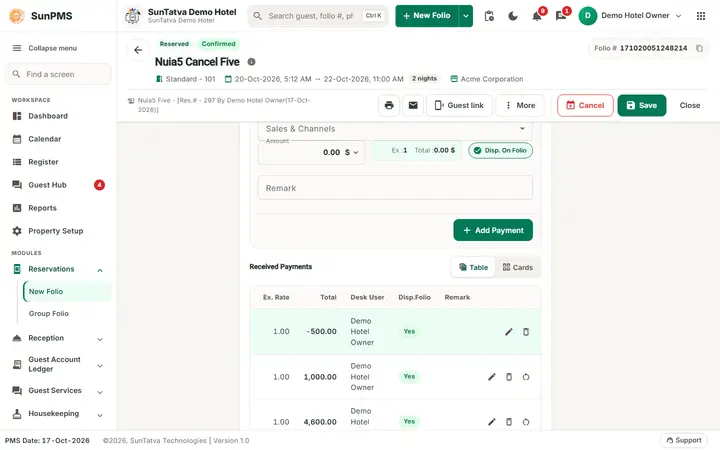Click the green New Folio button

427,16
